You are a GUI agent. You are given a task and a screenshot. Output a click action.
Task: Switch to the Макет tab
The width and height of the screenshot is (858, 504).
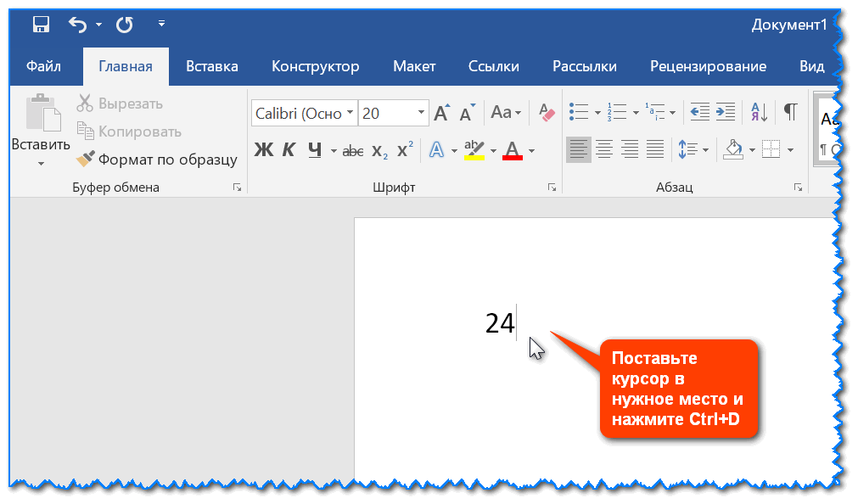(413, 66)
